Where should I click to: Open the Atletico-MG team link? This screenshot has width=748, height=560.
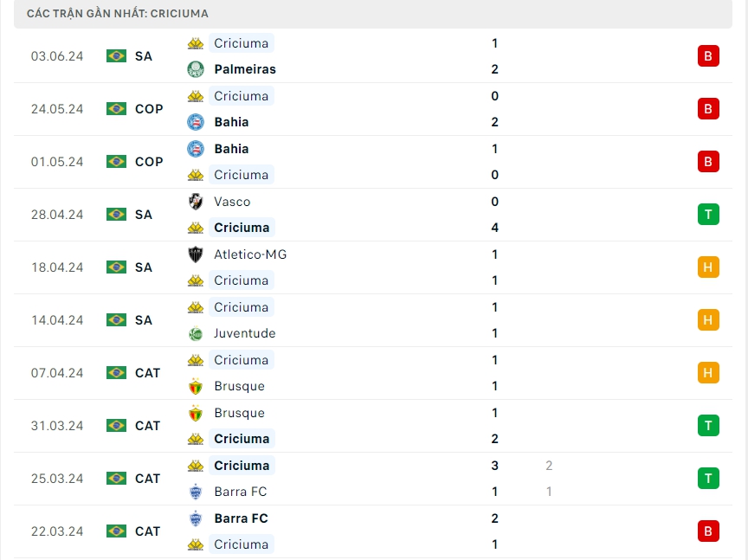click(250, 254)
